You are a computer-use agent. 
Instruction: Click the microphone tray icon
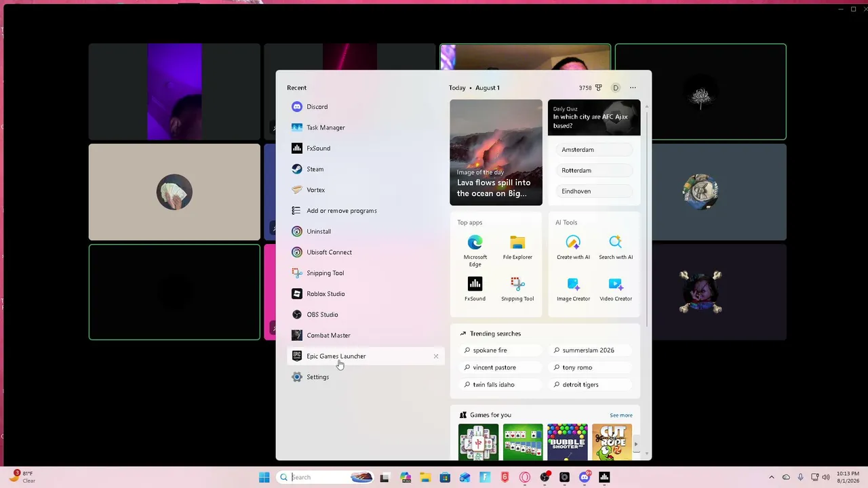(x=801, y=477)
